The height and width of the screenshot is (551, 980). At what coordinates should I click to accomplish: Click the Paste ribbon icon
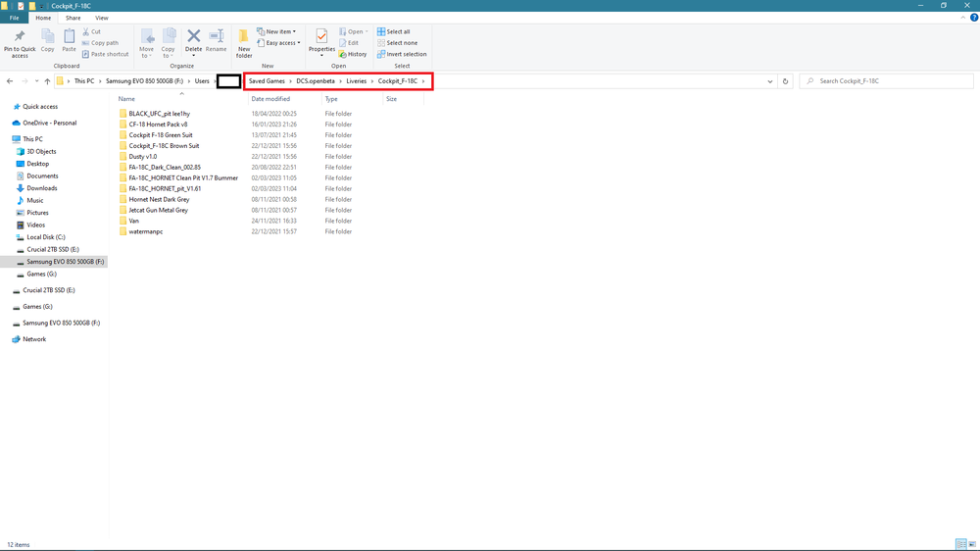point(69,36)
